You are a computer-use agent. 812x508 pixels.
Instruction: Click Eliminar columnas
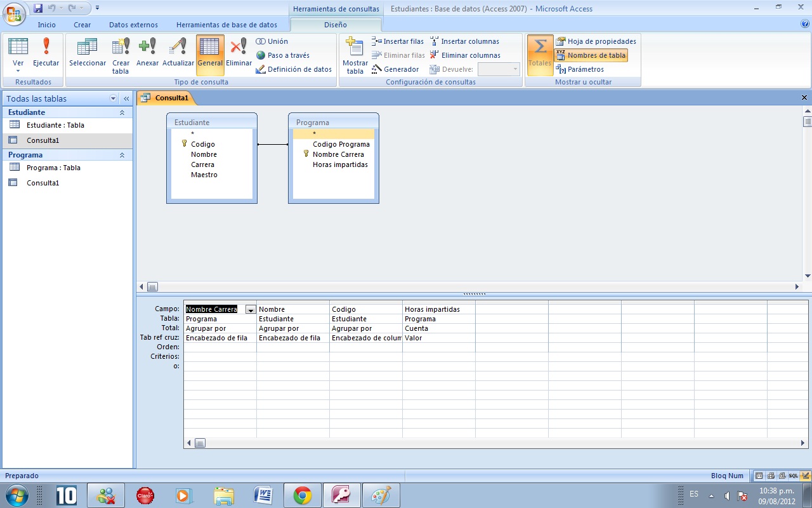465,55
